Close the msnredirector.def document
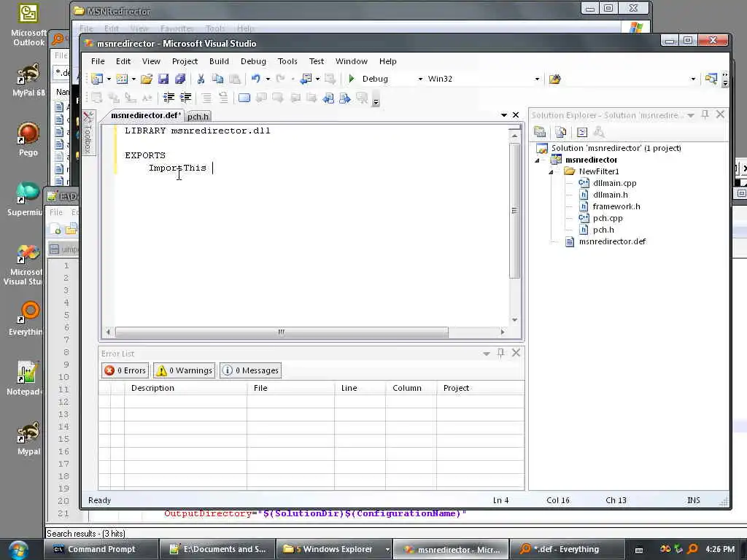The image size is (747, 560). 516,114
